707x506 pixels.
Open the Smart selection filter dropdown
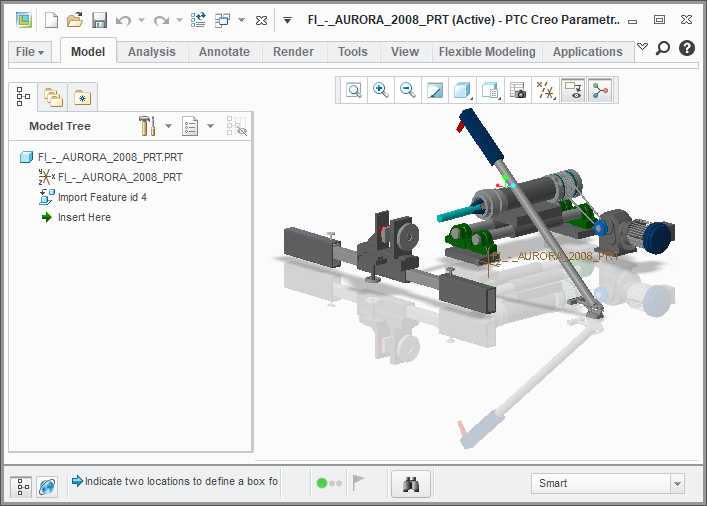tap(608, 484)
